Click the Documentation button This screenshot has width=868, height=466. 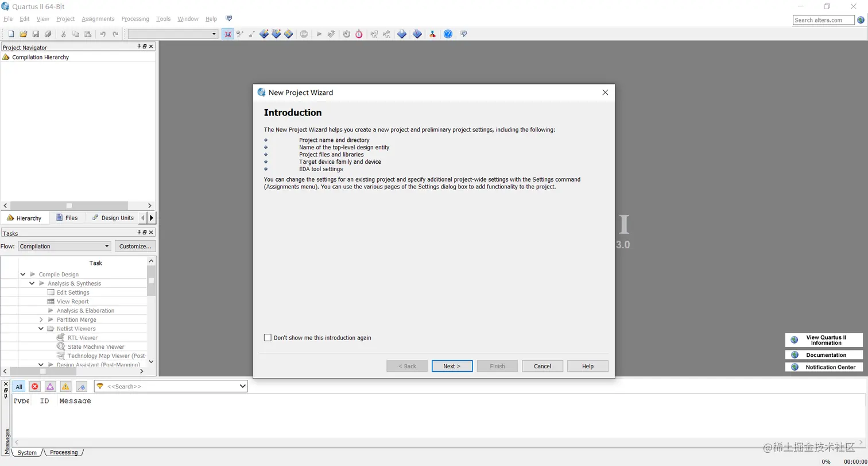pyautogui.click(x=824, y=355)
